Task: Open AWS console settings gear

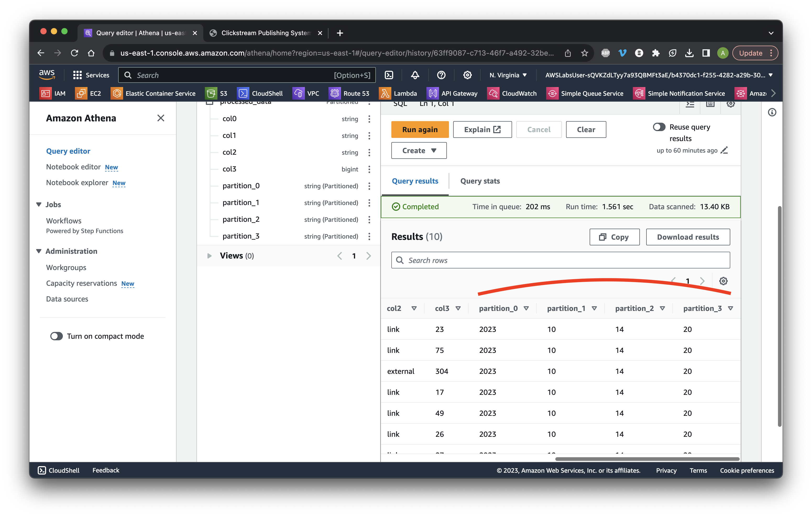Action: (x=467, y=75)
